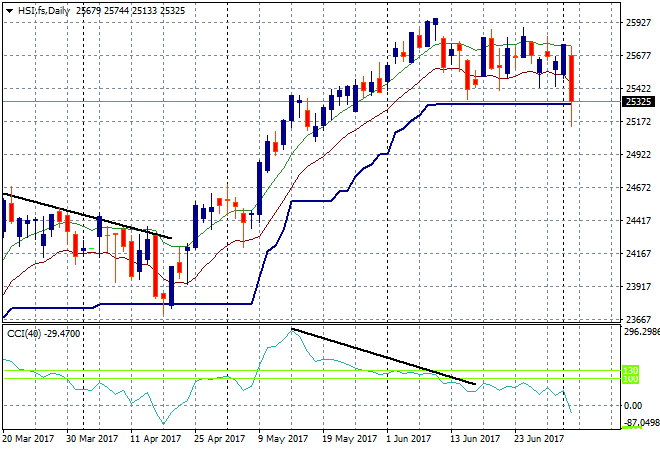Click the 1 Jun 2017 date label
660x450 pixels.
[408, 439]
